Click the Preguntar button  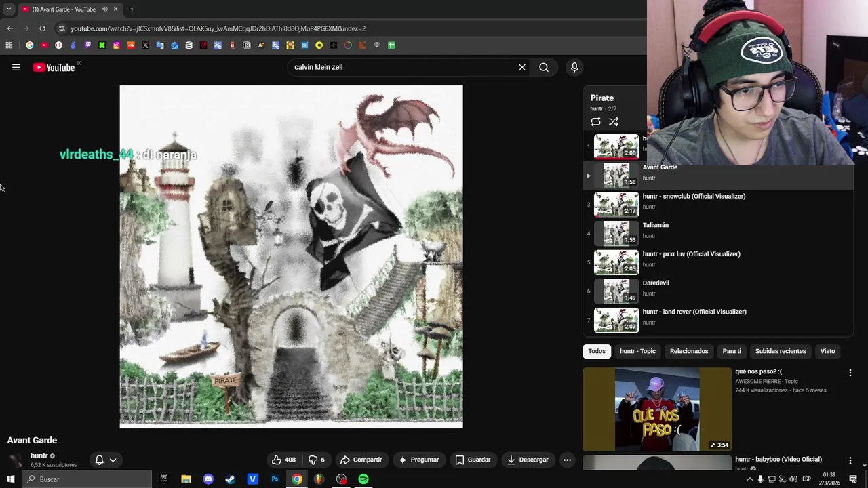pos(418,460)
